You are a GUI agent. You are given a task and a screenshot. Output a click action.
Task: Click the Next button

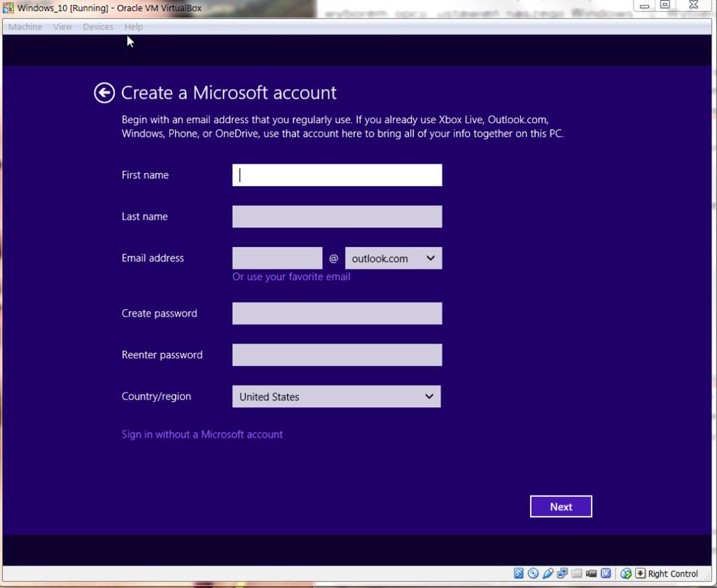[x=561, y=507]
